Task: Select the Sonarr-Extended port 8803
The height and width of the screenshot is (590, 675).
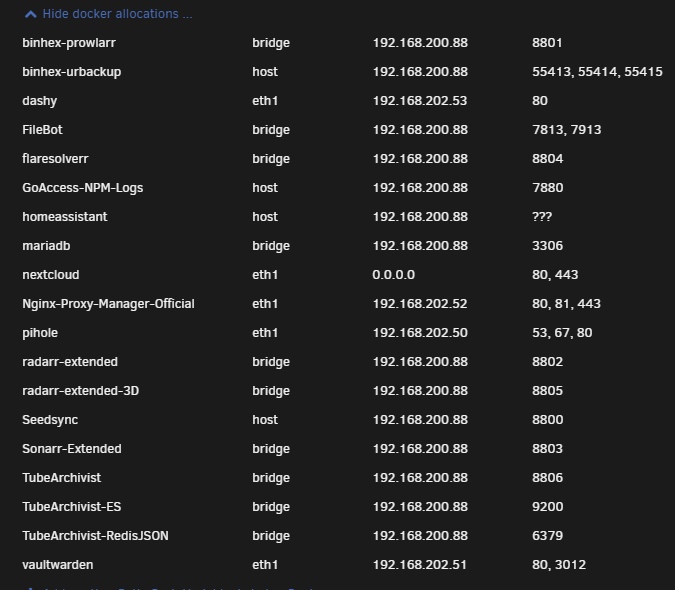Action: tap(547, 449)
